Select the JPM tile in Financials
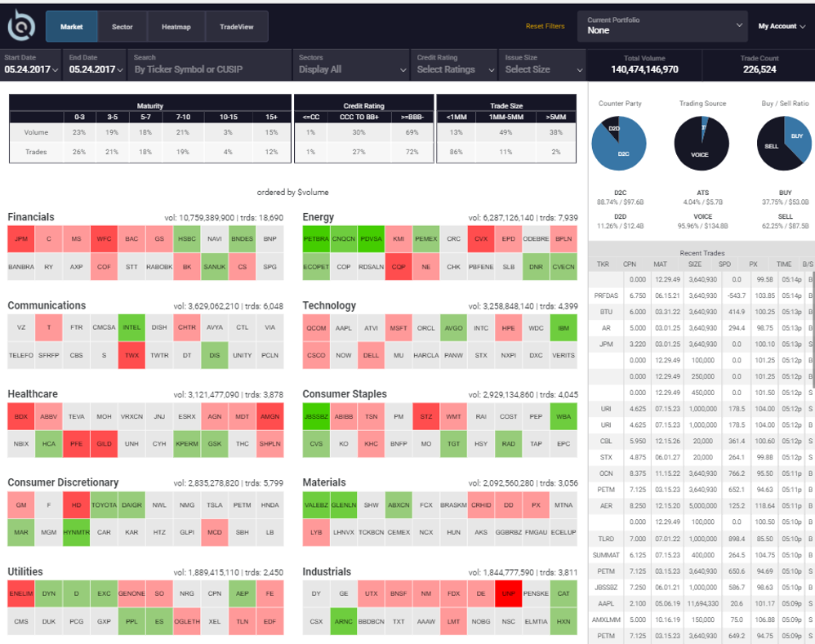 click(x=21, y=239)
